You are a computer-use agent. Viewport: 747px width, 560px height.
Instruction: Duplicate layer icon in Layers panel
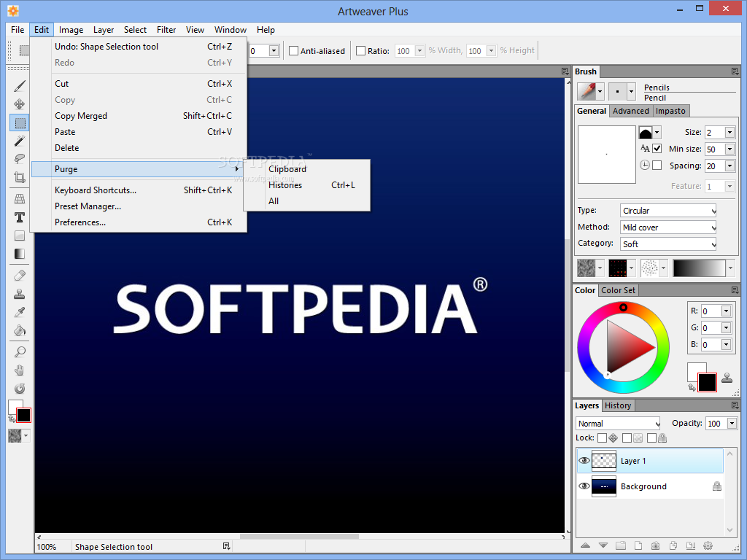click(673, 545)
